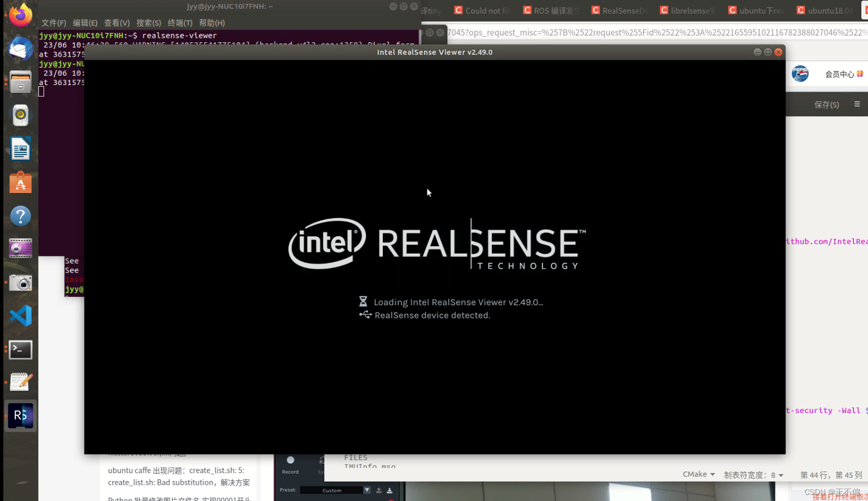Click the github.com/IntelRea link text in gedit
This screenshot has height=501, width=868.
826,241
